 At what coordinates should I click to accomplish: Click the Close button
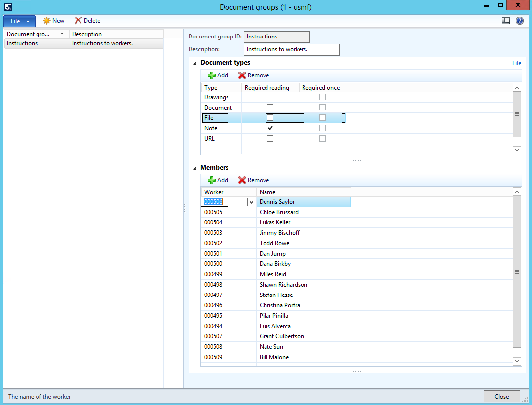click(501, 396)
